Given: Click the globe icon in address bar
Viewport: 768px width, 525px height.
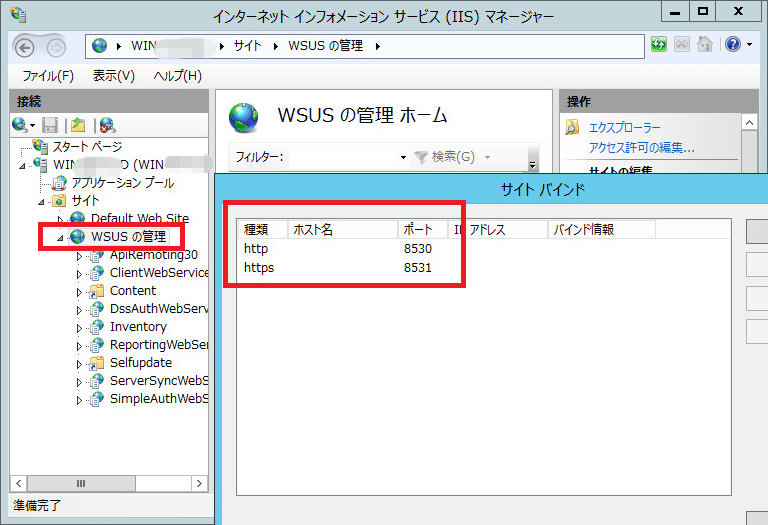Looking at the screenshot, I should [99, 46].
